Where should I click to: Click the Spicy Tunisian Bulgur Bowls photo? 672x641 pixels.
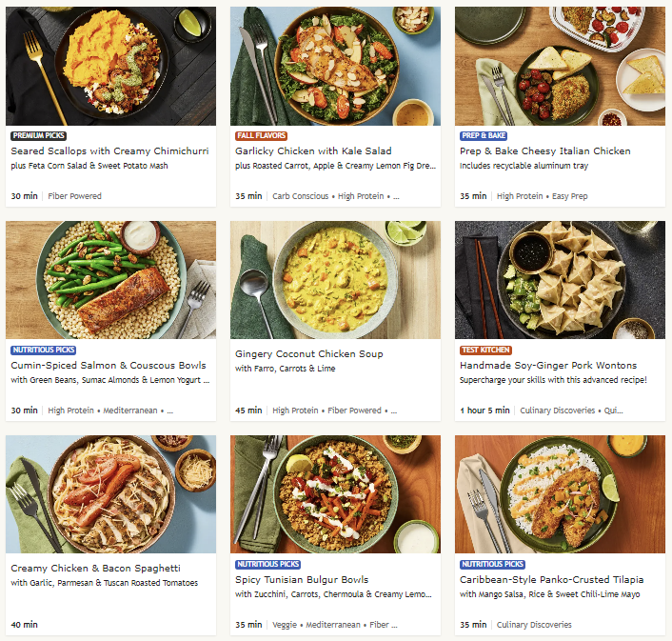335,493
